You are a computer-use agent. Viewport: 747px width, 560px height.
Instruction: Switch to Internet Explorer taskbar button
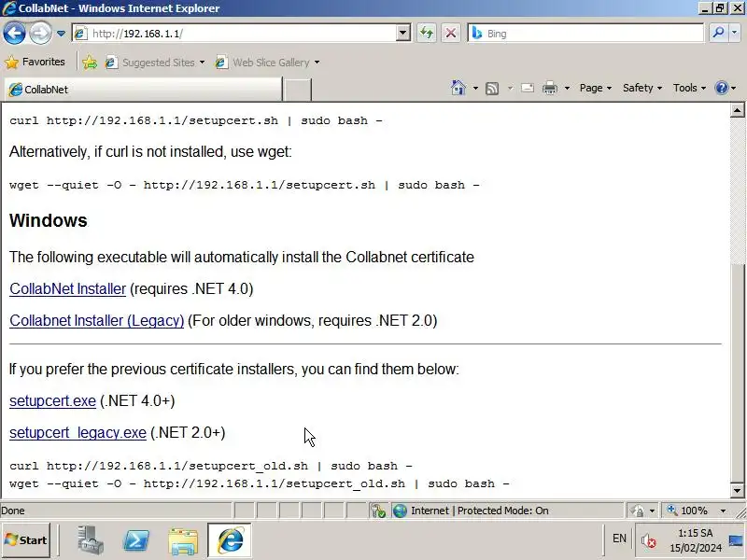[230, 540]
